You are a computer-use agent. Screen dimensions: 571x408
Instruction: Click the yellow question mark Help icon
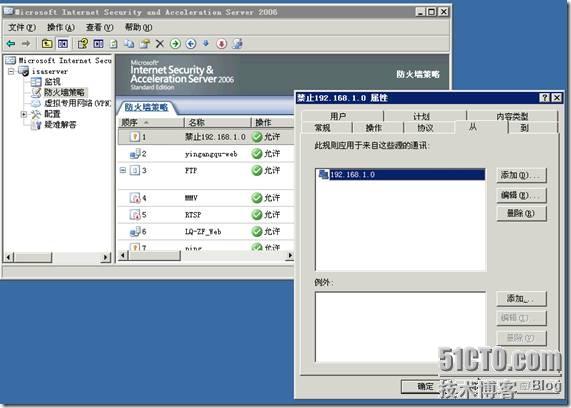[x=83, y=44]
